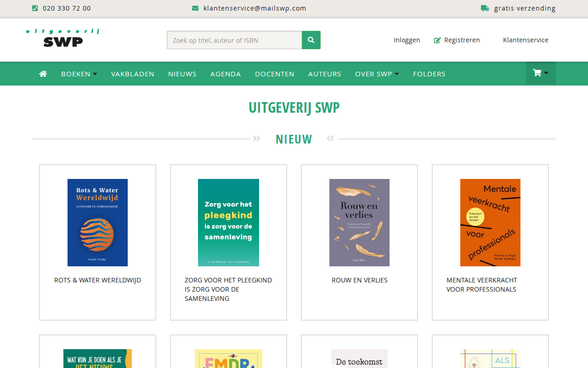Click the UITGEVERIJ SWP page heading
588x368 pixels.
(x=294, y=107)
